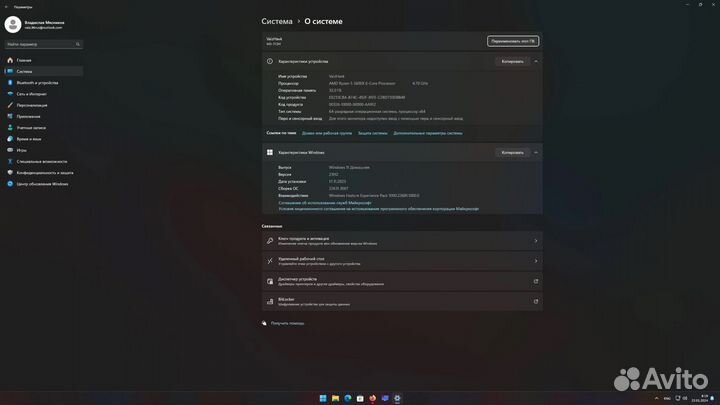Open Учетные записи section

[32, 127]
